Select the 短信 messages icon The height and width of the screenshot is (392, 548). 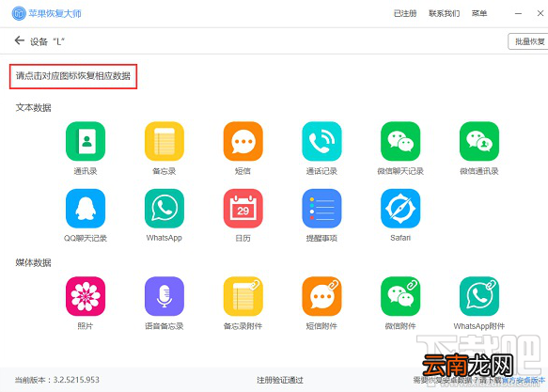(243, 141)
